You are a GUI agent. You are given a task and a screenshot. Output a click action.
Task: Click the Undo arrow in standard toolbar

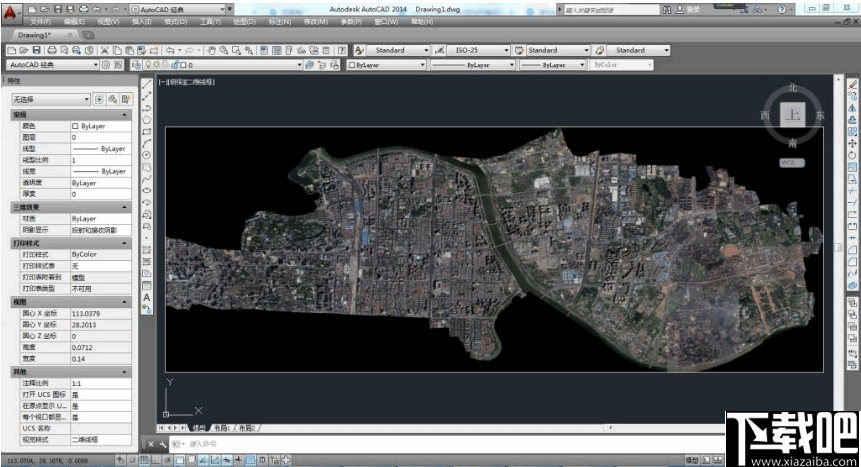[171, 50]
